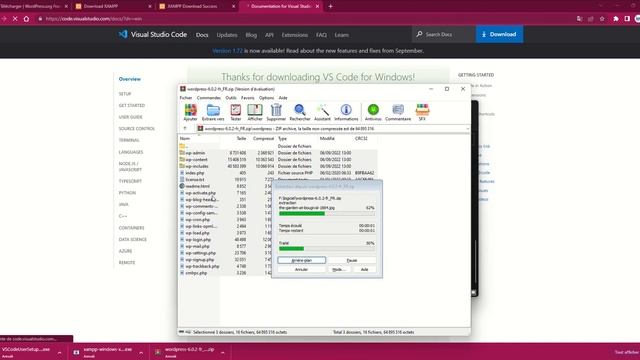Click the browser stop loading icon
The image size is (640, 360).
(15, 19)
